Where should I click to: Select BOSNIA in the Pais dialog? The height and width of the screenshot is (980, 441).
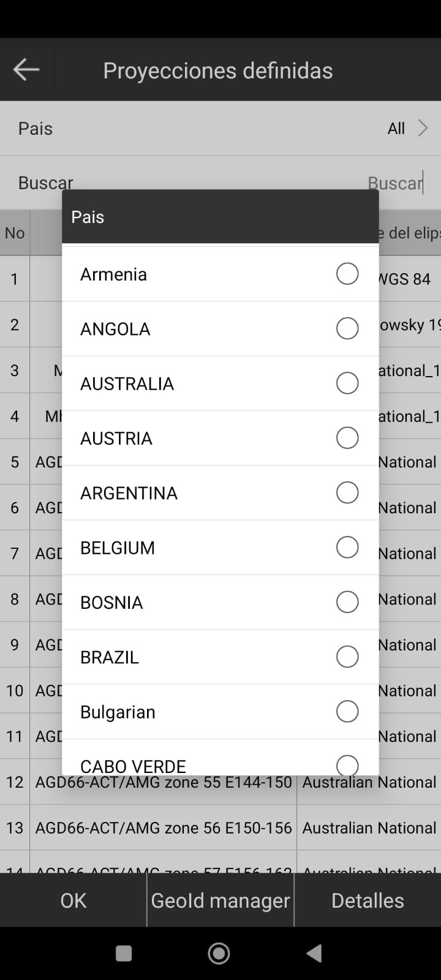tap(221, 602)
